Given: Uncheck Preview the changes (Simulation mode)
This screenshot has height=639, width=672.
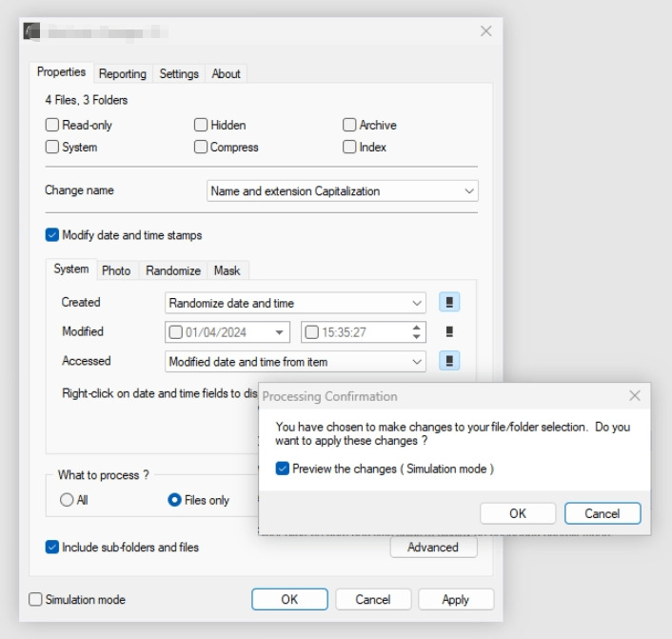Looking at the screenshot, I should coord(283,469).
